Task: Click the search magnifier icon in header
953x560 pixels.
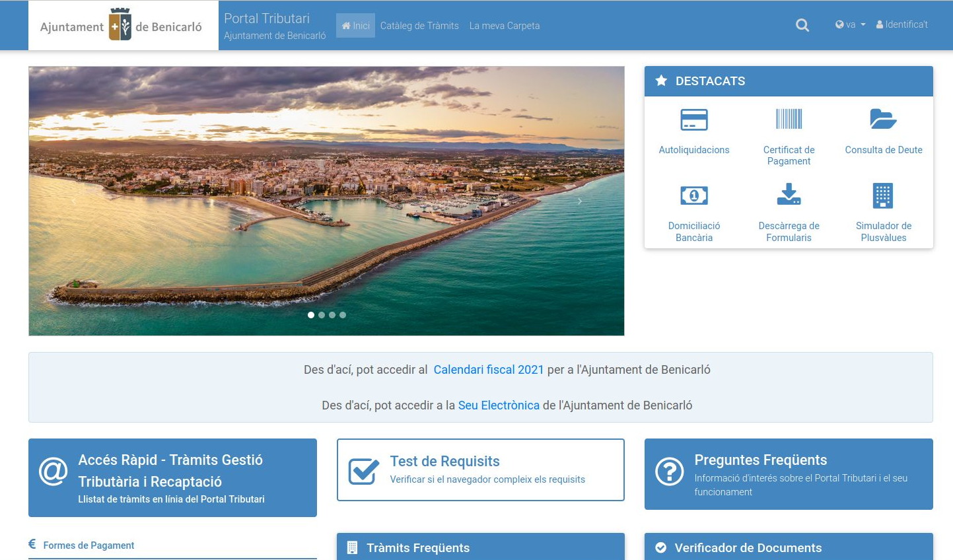Action: pos(802,25)
